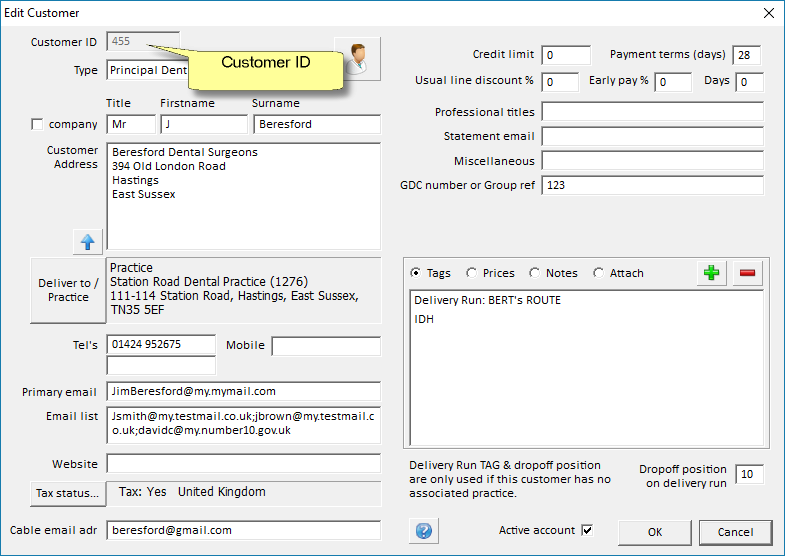The width and height of the screenshot is (785, 556).
Task: Select the Prices radio button
Action: [x=472, y=273]
